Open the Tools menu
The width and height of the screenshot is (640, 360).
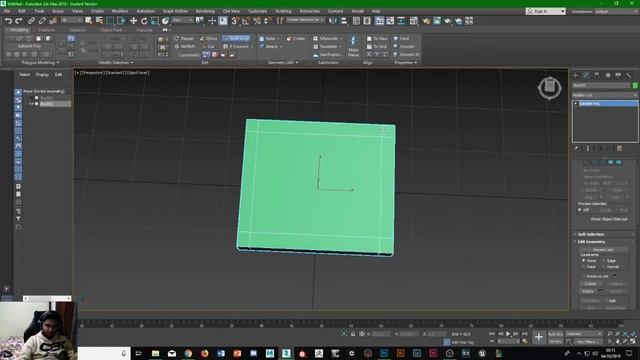[x=39, y=11]
